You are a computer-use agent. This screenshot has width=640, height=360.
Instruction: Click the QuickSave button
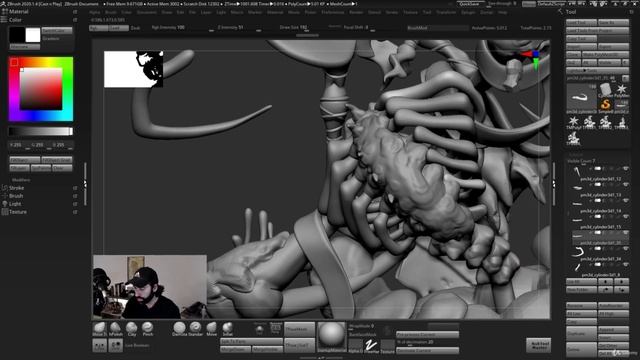click(x=470, y=4)
